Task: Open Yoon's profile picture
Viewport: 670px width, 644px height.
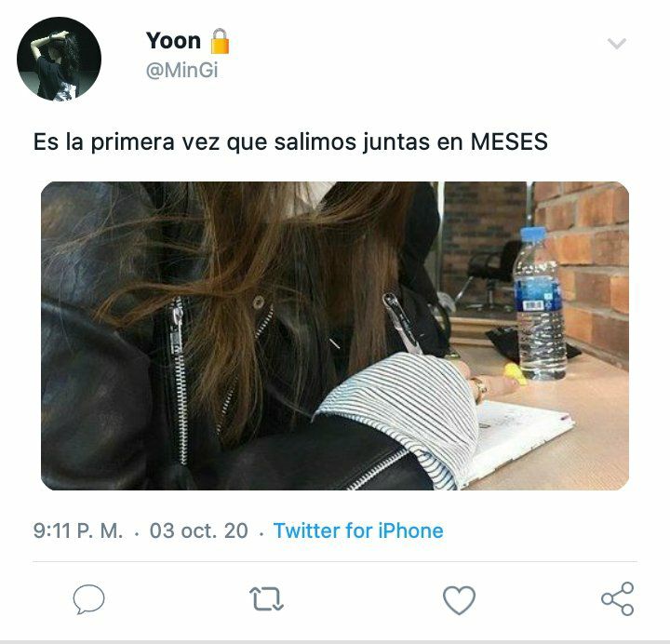Action: pos(59,59)
